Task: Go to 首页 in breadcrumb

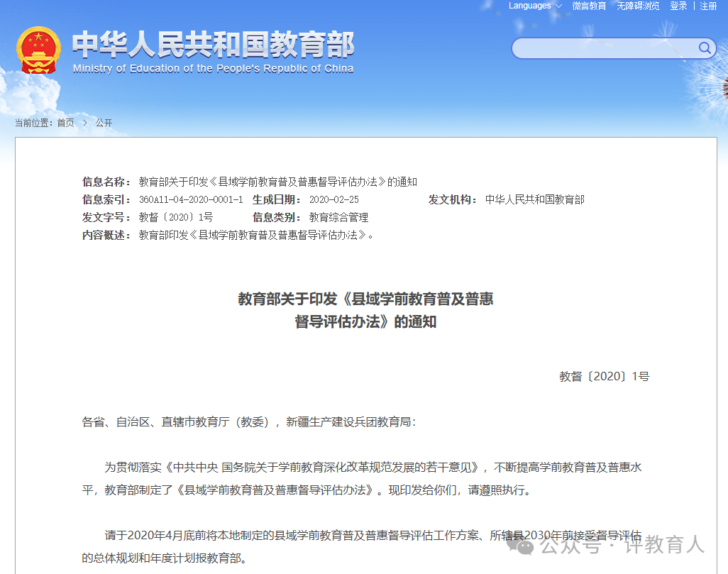Action: (x=65, y=123)
